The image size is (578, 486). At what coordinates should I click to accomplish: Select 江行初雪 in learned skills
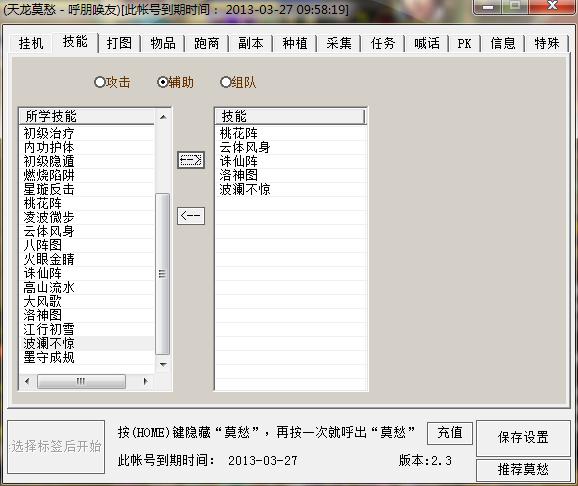pyautogui.click(x=87, y=329)
